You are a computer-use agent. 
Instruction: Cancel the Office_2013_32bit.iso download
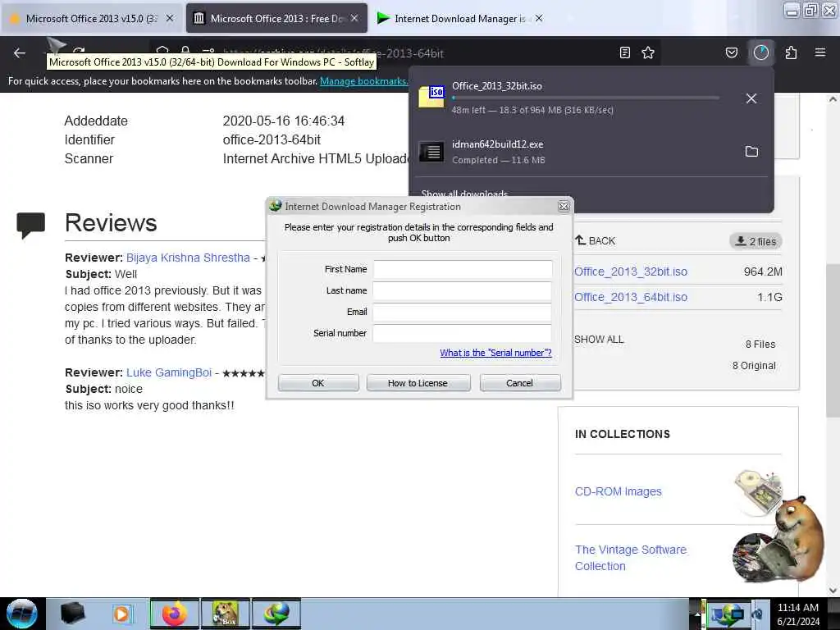751,98
